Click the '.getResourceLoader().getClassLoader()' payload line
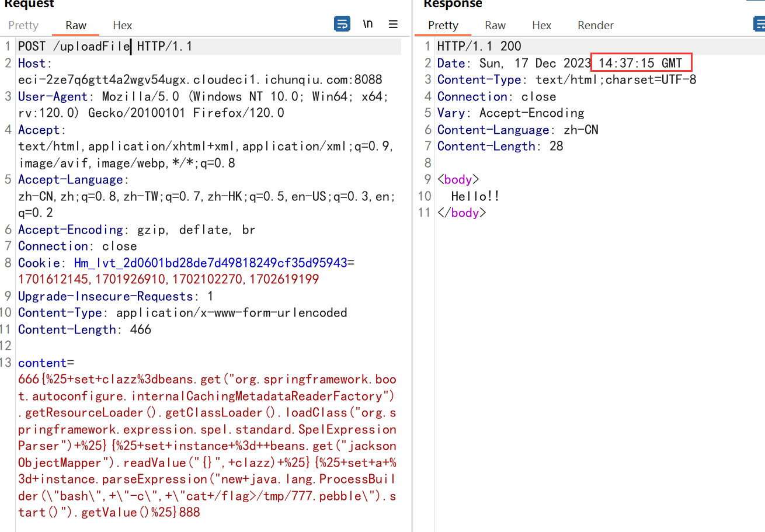765x532 pixels. click(x=207, y=412)
